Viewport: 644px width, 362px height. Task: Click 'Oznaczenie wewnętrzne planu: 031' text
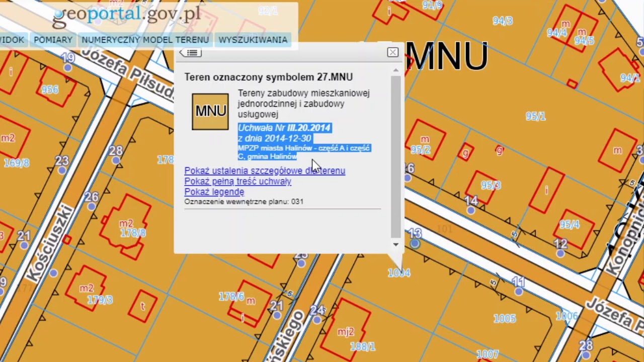pos(244,202)
